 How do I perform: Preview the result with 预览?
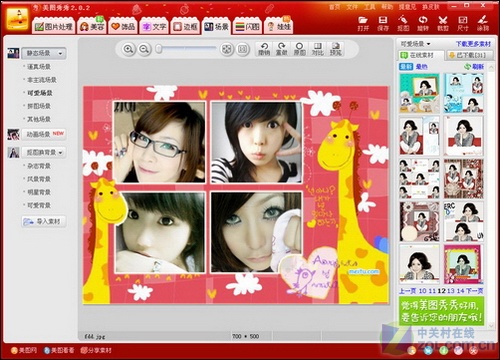(335, 49)
